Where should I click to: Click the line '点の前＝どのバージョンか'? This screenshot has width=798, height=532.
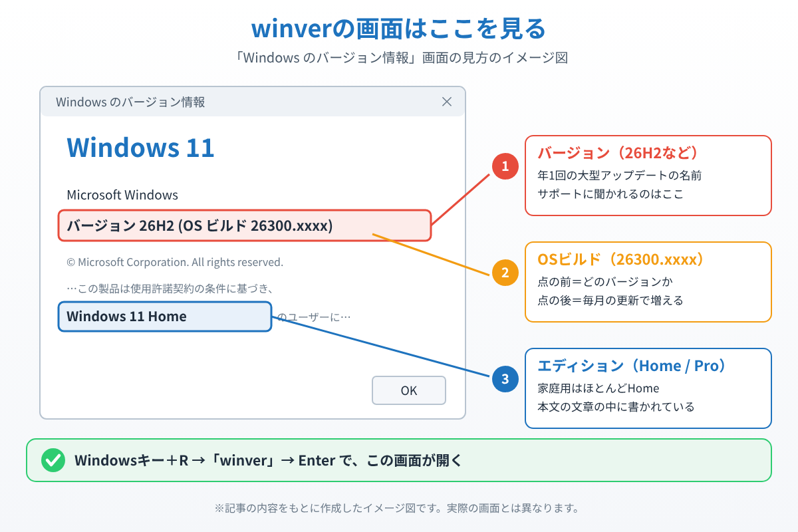606,281
